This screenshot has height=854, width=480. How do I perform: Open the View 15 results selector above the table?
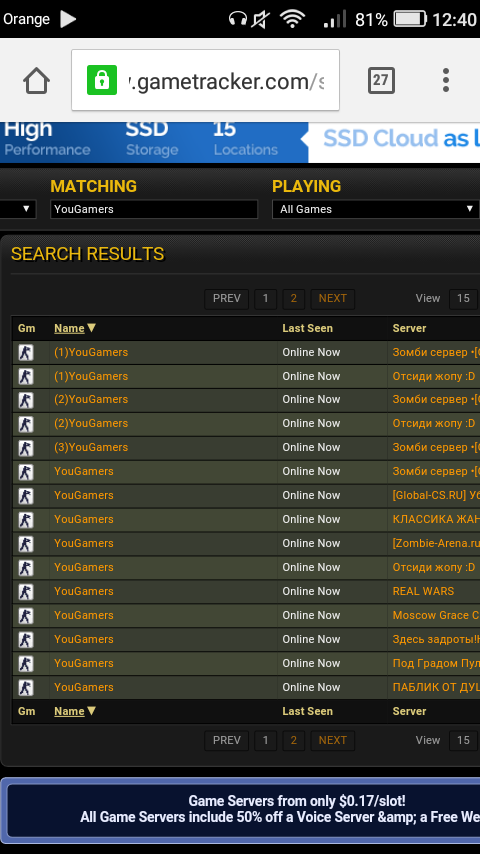(x=463, y=298)
